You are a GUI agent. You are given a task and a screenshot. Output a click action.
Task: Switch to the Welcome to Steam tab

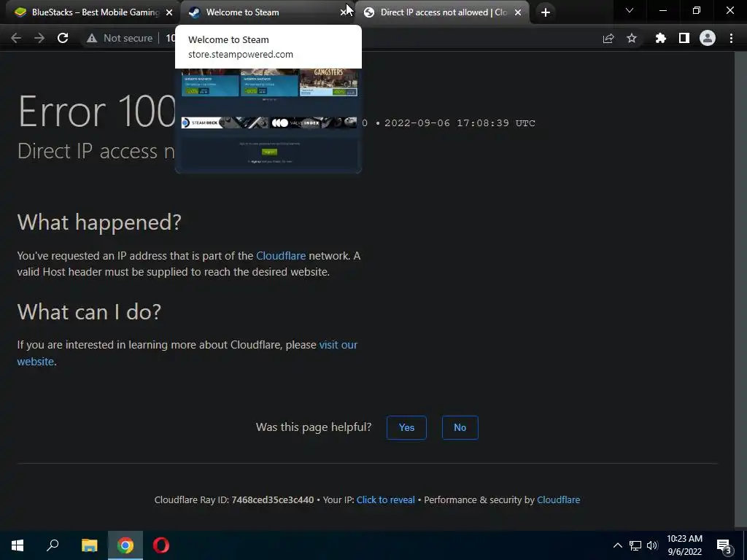(x=264, y=12)
